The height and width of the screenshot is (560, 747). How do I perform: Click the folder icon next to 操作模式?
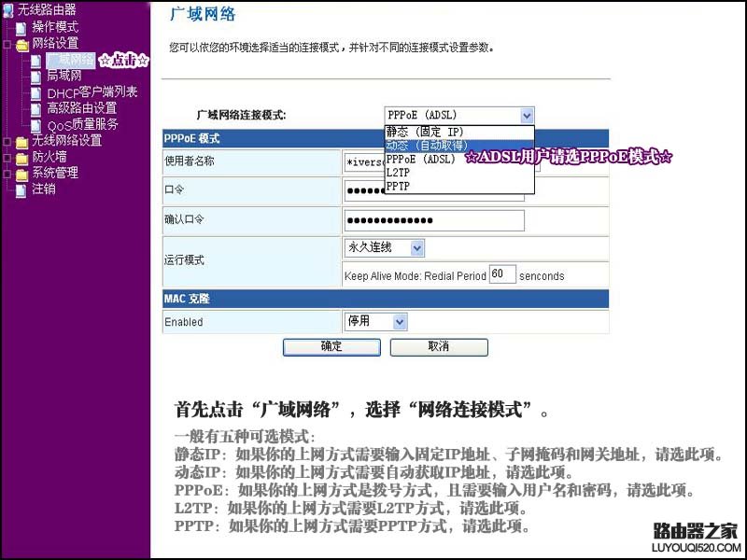point(21,27)
